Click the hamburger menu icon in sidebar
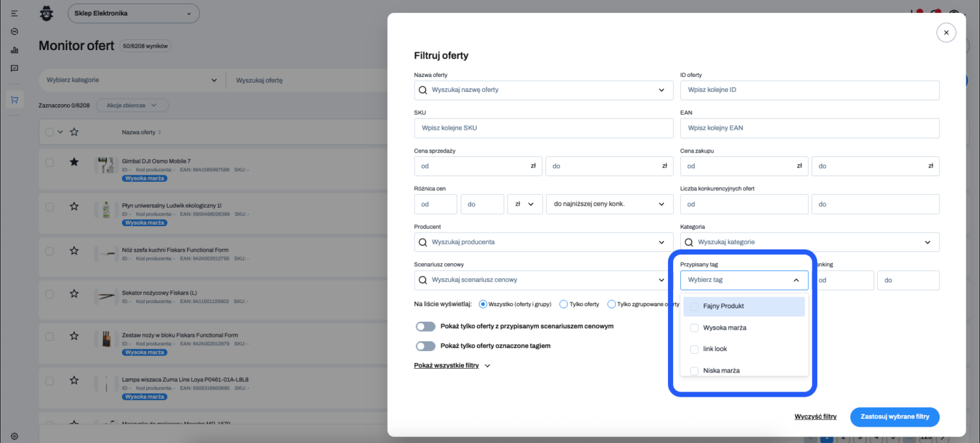This screenshot has width=980, height=443. (14, 14)
